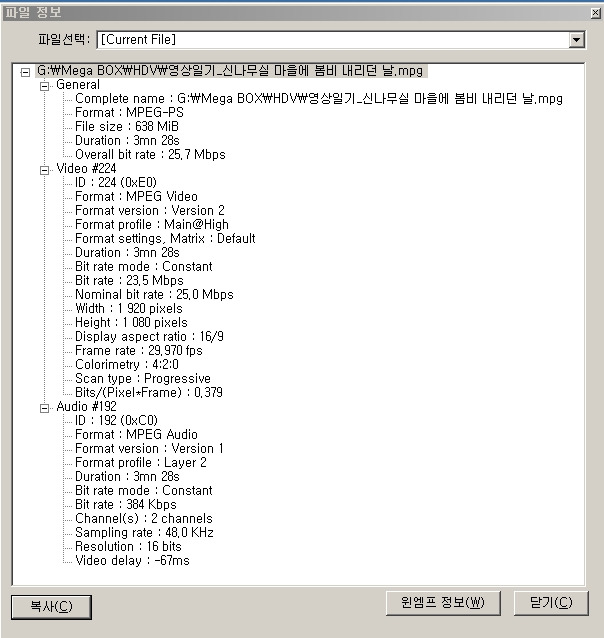This screenshot has width=604, height=638.
Task: Close the 파일 정보 dialog with X
Action: (595, 13)
